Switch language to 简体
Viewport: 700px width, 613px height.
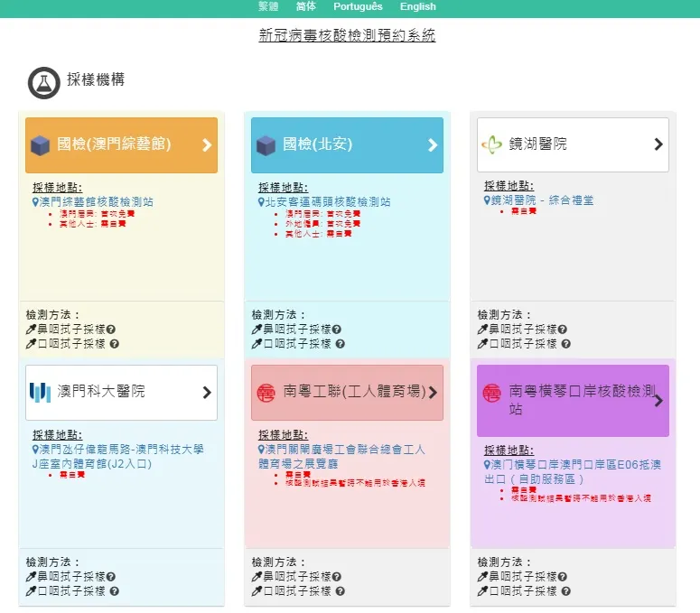(306, 6)
